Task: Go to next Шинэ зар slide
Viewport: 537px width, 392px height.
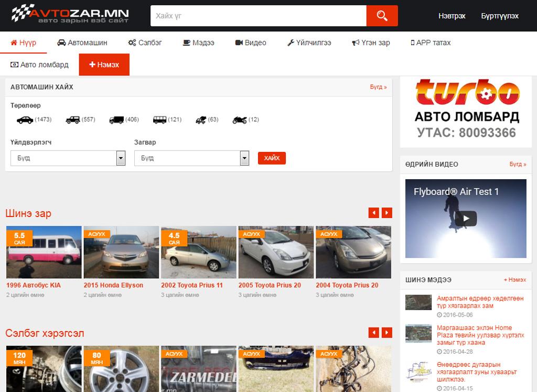Action: click(x=387, y=213)
